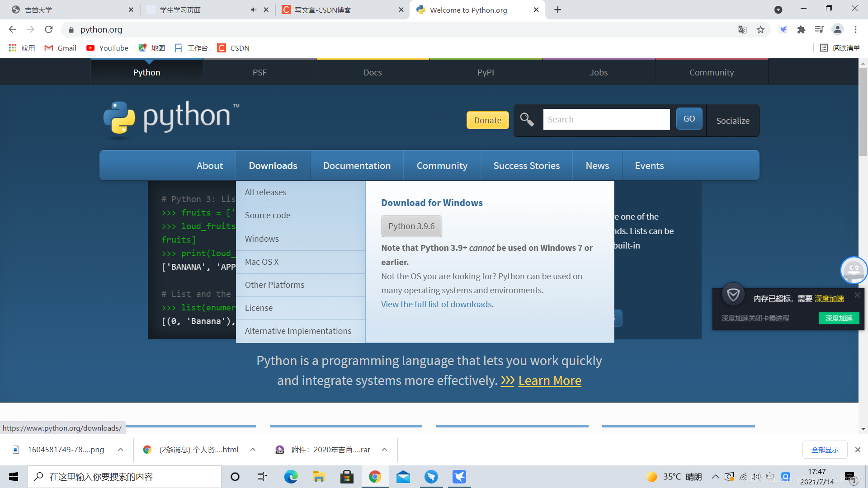
Task: Click the translate page icon
Action: [x=742, y=29]
